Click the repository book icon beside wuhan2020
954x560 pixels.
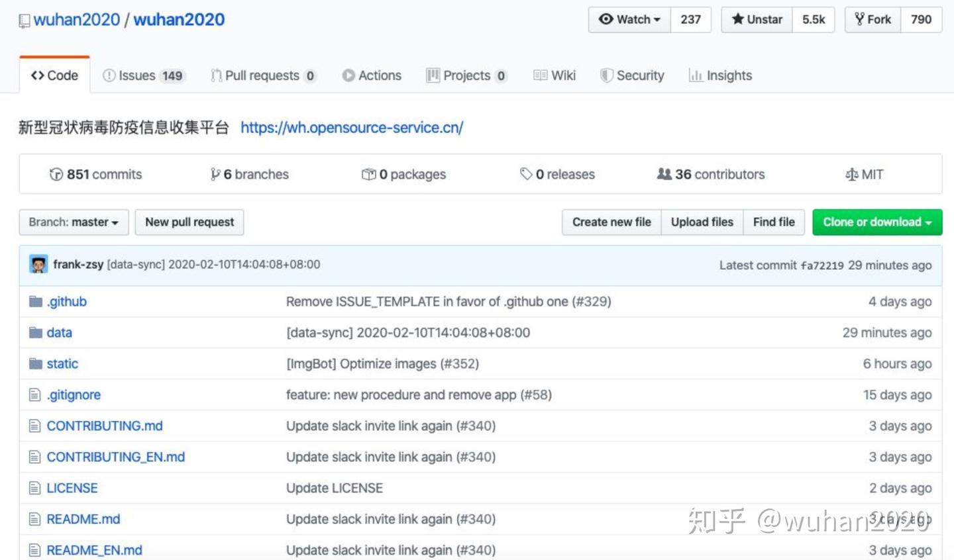(23, 19)
